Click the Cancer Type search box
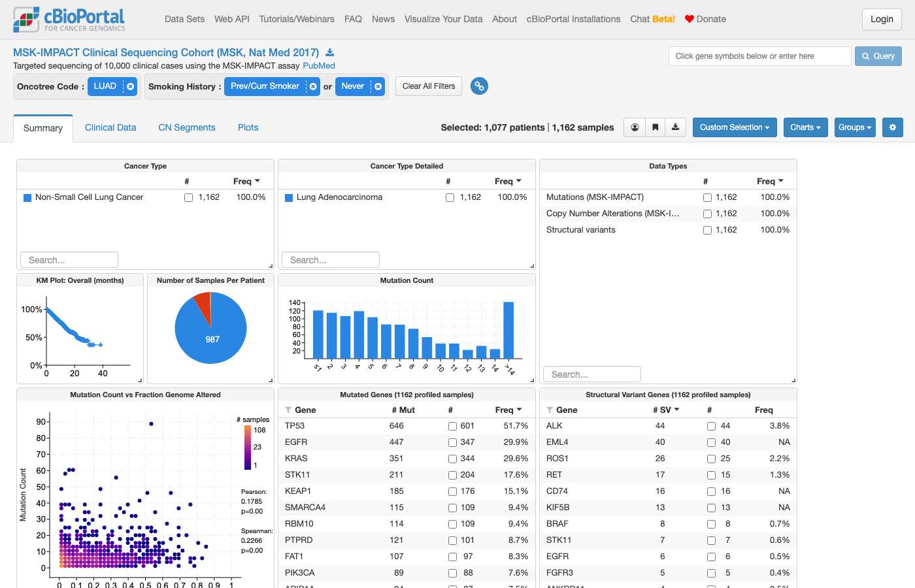Image resolution: width=915 pixels, height=588 pixels. click(69, 260)
